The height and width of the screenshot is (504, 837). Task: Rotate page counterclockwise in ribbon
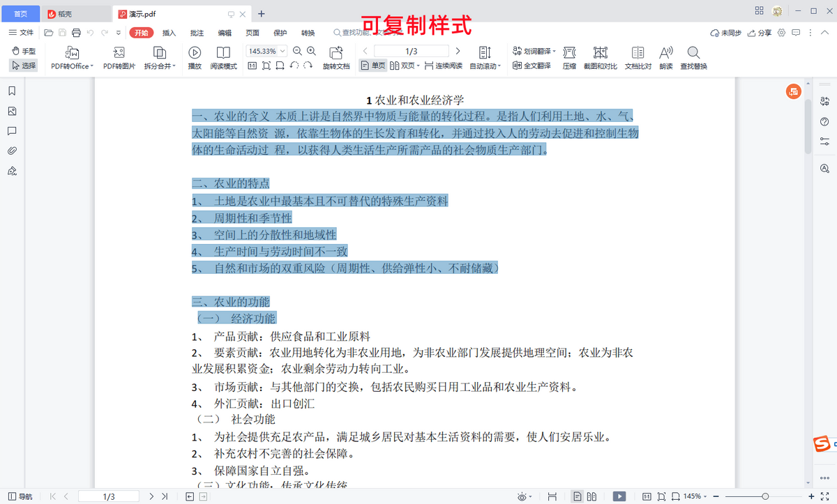(x=294, y=66)
